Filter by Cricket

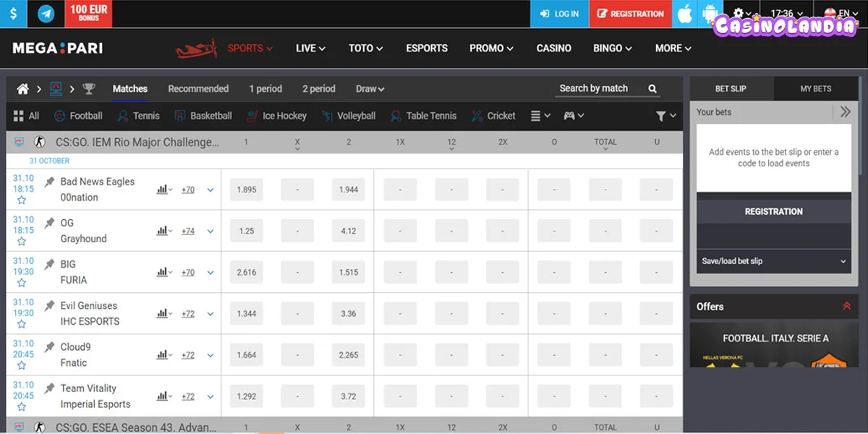click(x=493, y=116)
